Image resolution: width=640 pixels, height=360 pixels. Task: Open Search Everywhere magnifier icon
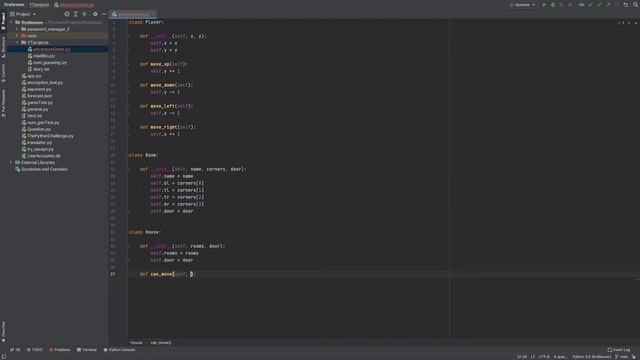point(635,5)
